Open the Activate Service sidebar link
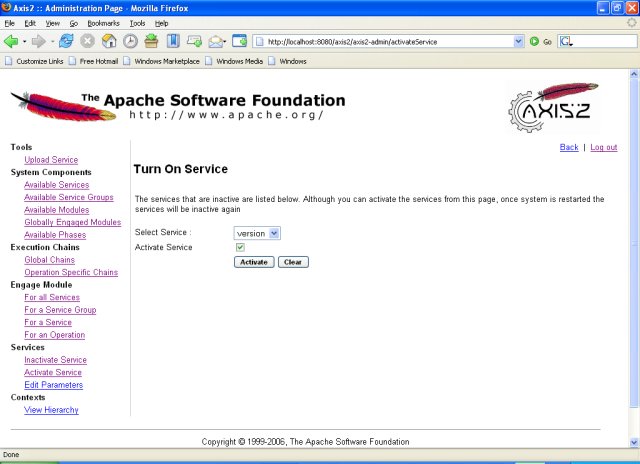 click(x=53, y=373)
